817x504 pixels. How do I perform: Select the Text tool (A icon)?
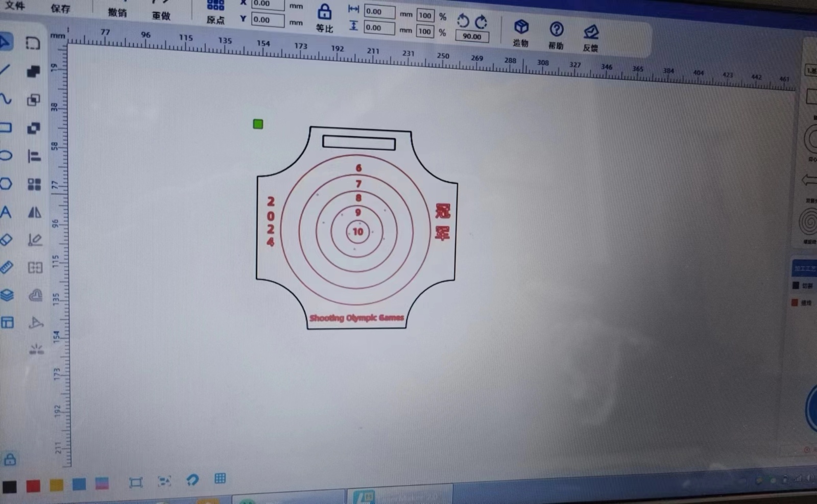tap(6, 212)
